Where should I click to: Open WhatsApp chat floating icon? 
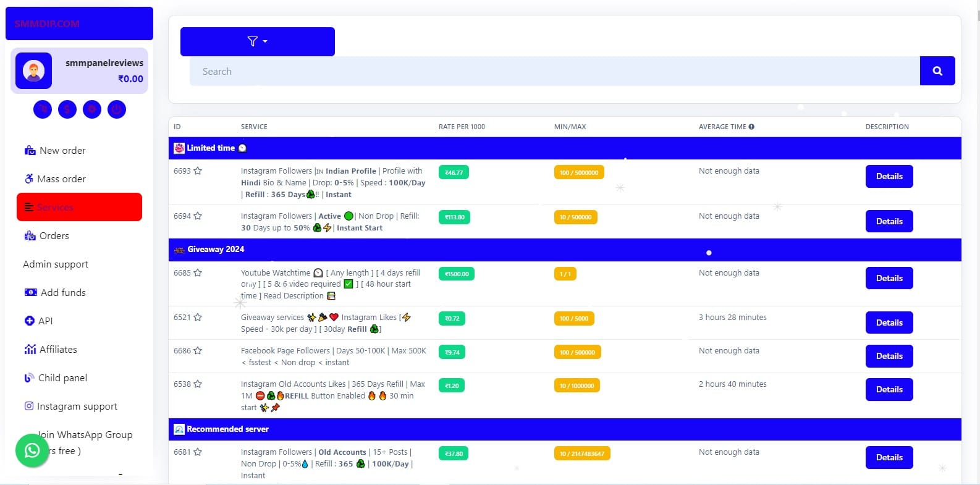point(32,450)
